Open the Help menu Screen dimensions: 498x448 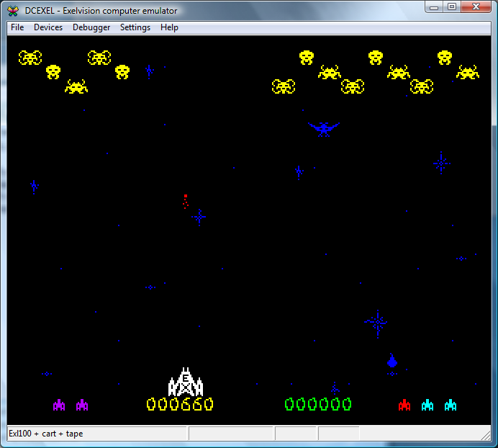click(x=169, y=27)
